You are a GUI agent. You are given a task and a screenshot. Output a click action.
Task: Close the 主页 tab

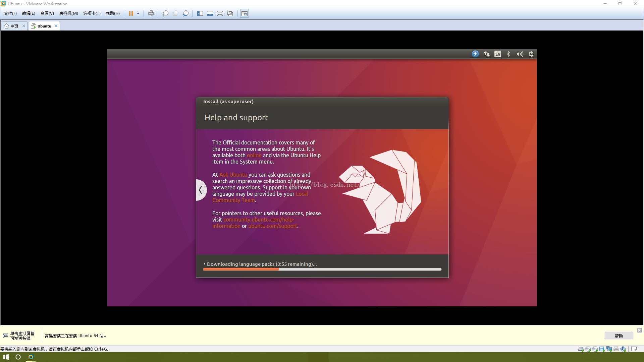coord(24,26)
